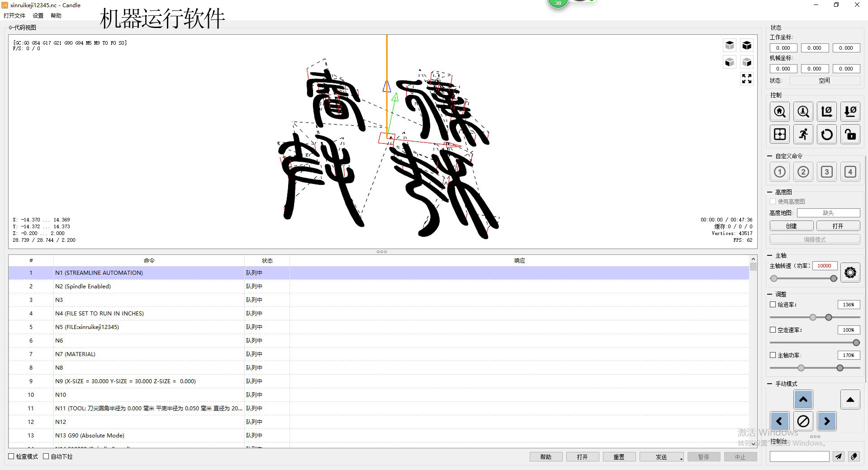This screenshot has height=470, width=868.
Task: Select row N1 (STREAMLINE AUTOMATION)
Action: (379, 273)
